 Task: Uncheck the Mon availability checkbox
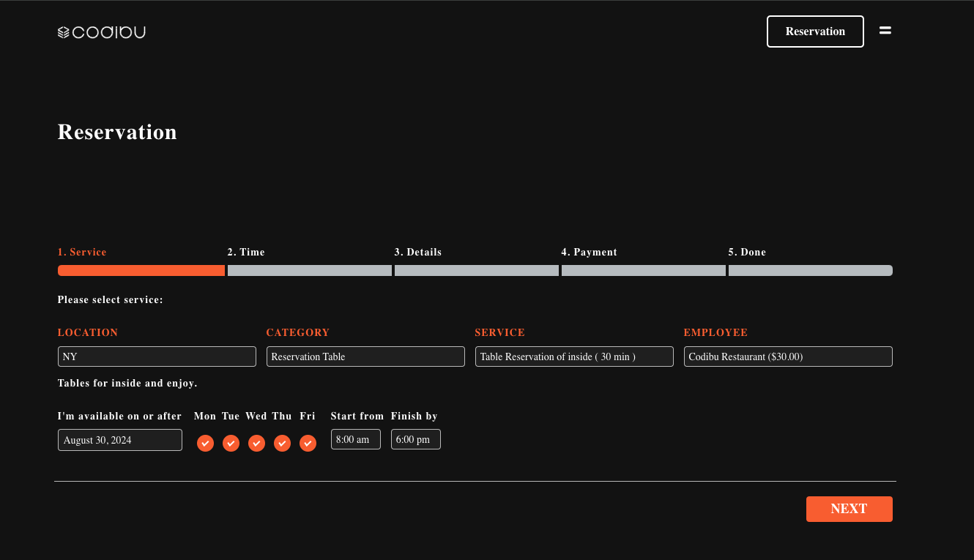(x=205, y=444)
